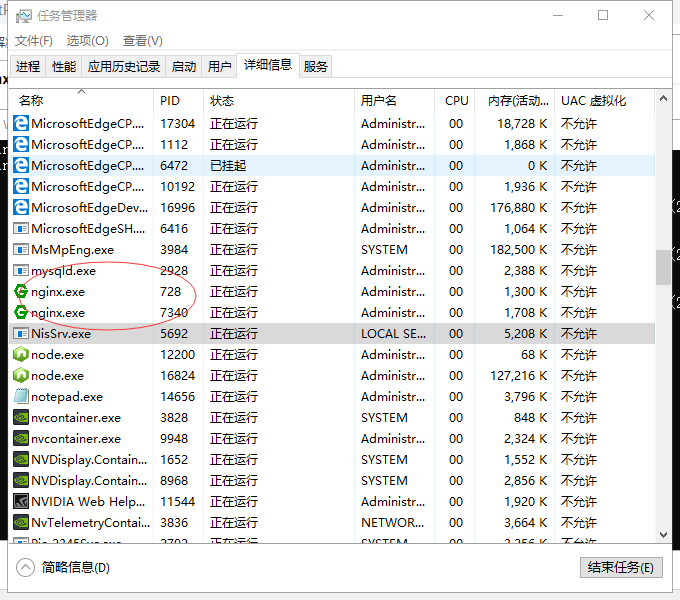Image resolution: width=680 pixels, height=600 pixels.
Task: Click the MsMpEng.exe process icon
Action: click(x=21, y=250)
